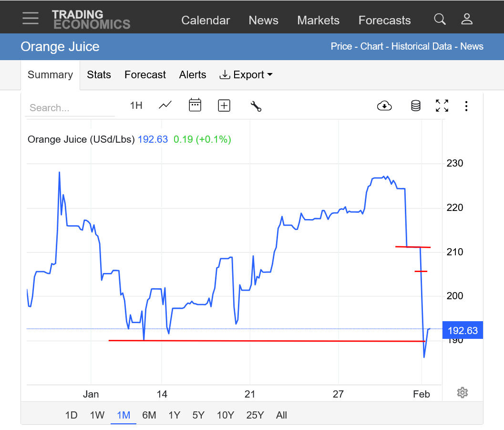Expand the Export dropdown
Screen dimensions: 504x430
246,75
